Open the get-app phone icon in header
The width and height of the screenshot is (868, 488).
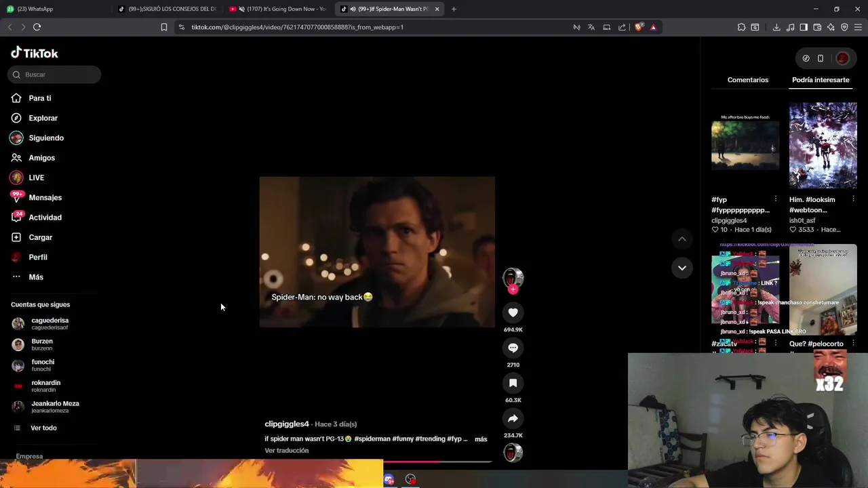821,58
